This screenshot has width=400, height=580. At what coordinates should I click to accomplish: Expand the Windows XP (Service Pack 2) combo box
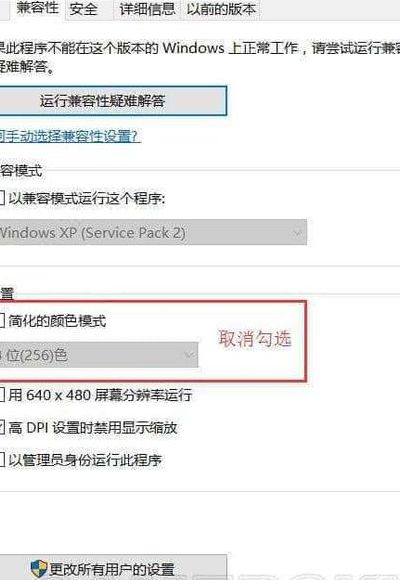[x=153, y=232]
